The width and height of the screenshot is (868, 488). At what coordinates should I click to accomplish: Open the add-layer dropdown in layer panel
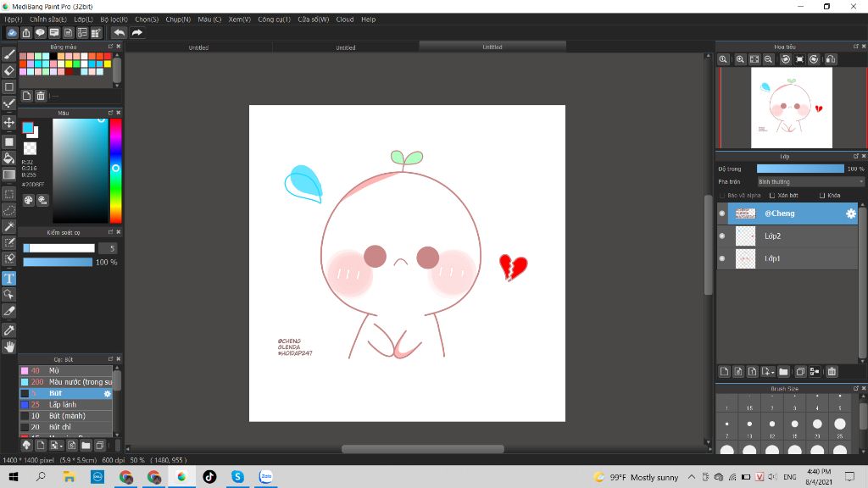coord(768,372)
